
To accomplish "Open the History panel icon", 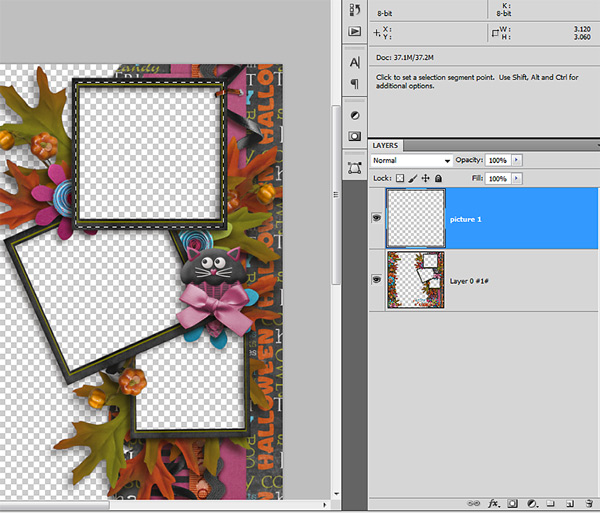I will click(355, 10).
